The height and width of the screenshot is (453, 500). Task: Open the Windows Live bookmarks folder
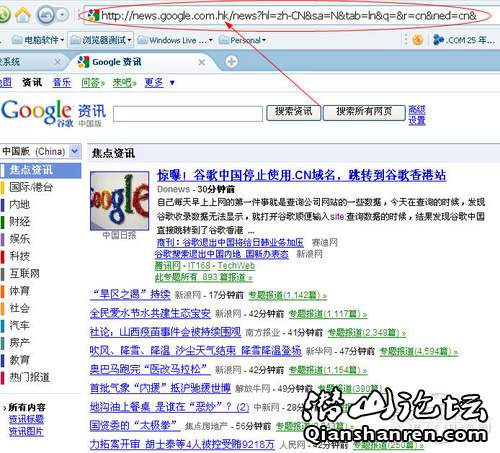tap(175, 40)
